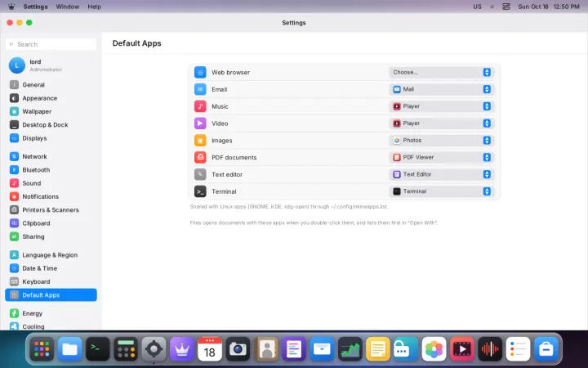The height and width of the screenshot is (368, 588).
Task: Focus the sidebar Search field
Action: tap(51, 44)
